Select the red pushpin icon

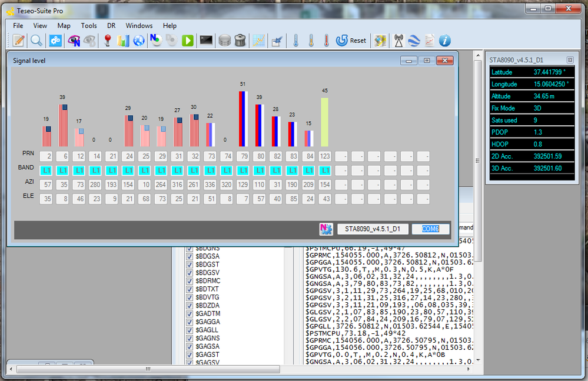click(108, 41)
